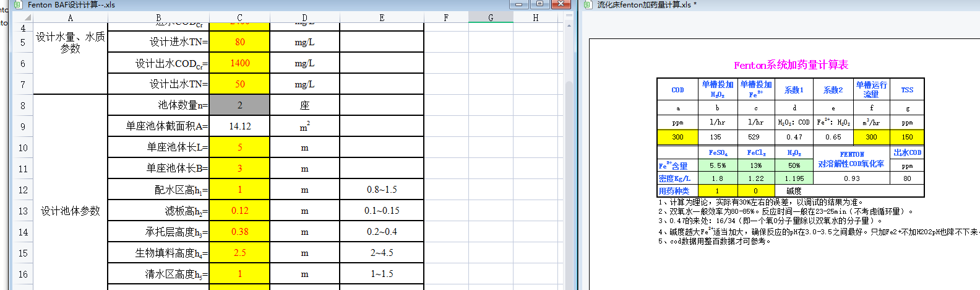Select row 12 header
The image size is (980, 290).
tap(23, 190)
